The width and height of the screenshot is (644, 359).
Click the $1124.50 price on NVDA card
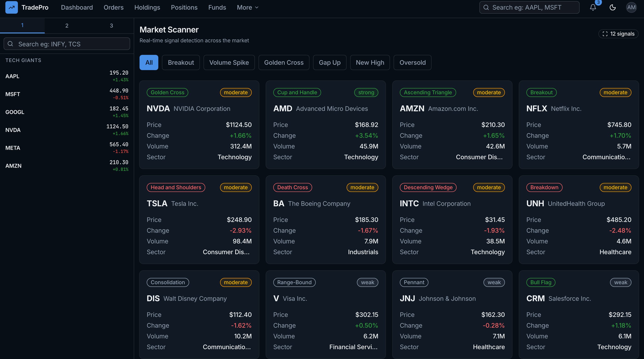239,124
